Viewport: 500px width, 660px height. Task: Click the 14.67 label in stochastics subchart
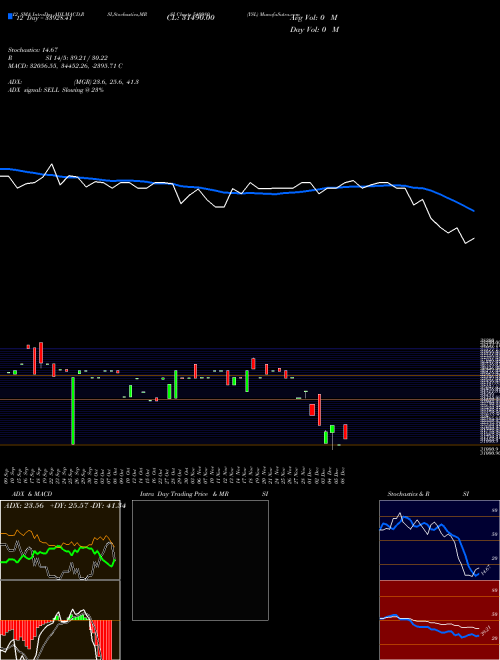tap(486, 571)
